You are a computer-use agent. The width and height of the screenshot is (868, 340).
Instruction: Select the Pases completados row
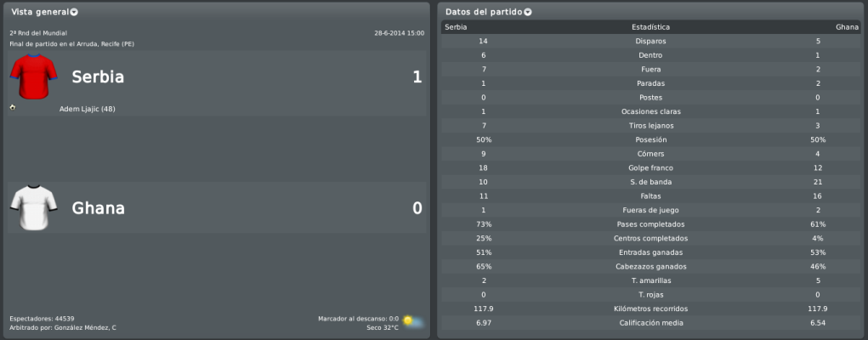coord(651,224)
